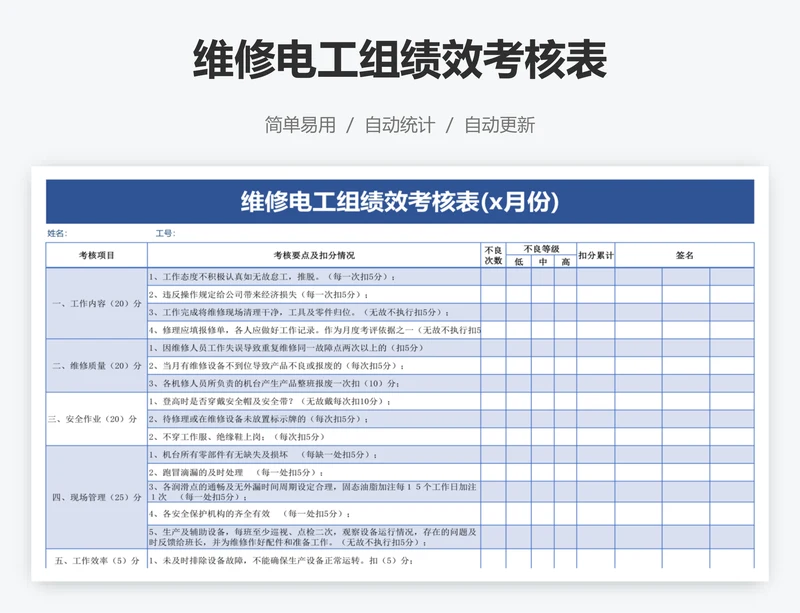Click the main title 维修电工组绩效考核表
Screen dimensions: 800x613
click(399, 60)
